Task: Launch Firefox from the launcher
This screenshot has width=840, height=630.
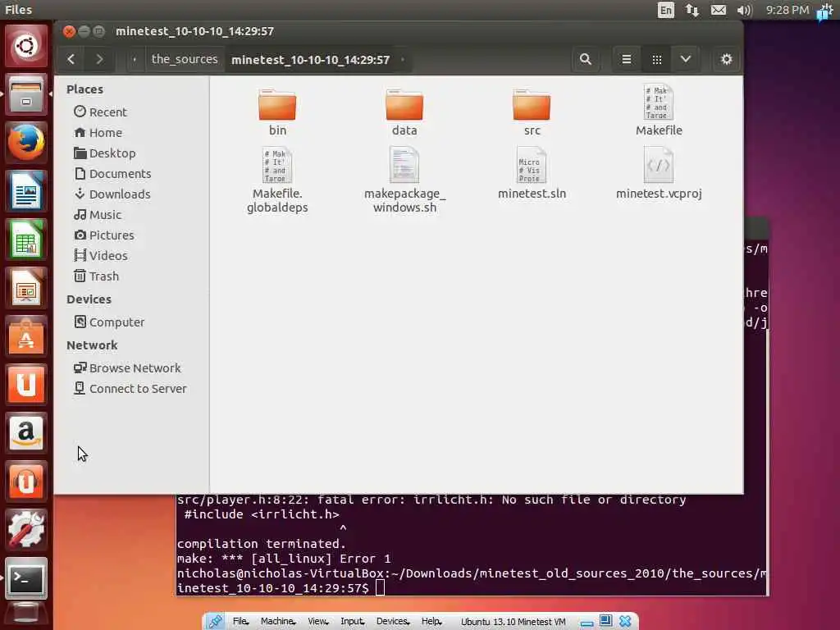Action: tap(26, 143)
